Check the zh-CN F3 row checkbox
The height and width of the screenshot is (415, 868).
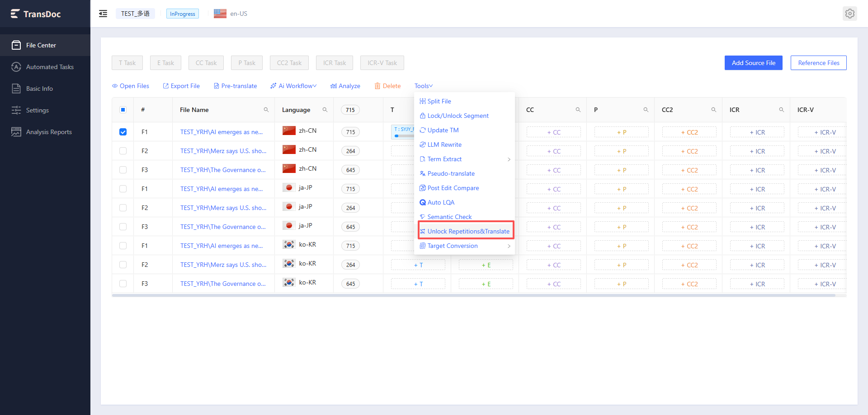pos(123,170)
